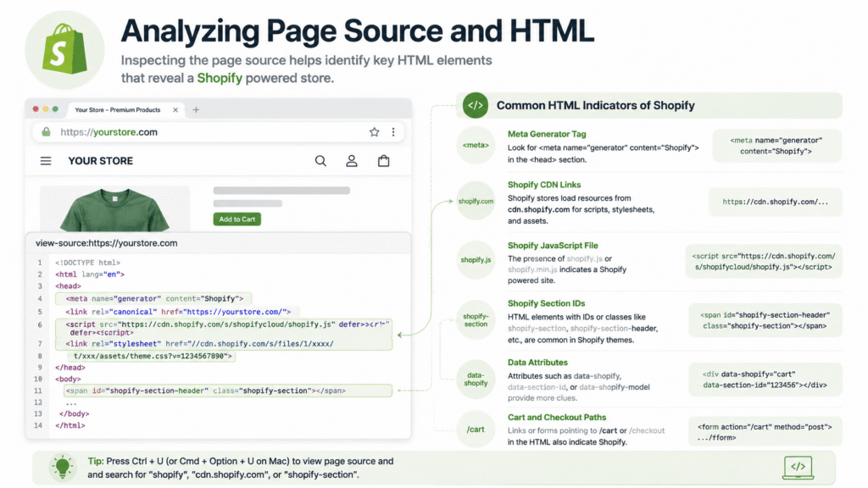This screenshot has height=488, width=868.
Task: Click the /cart circle icon
Action: coord(476,430)
